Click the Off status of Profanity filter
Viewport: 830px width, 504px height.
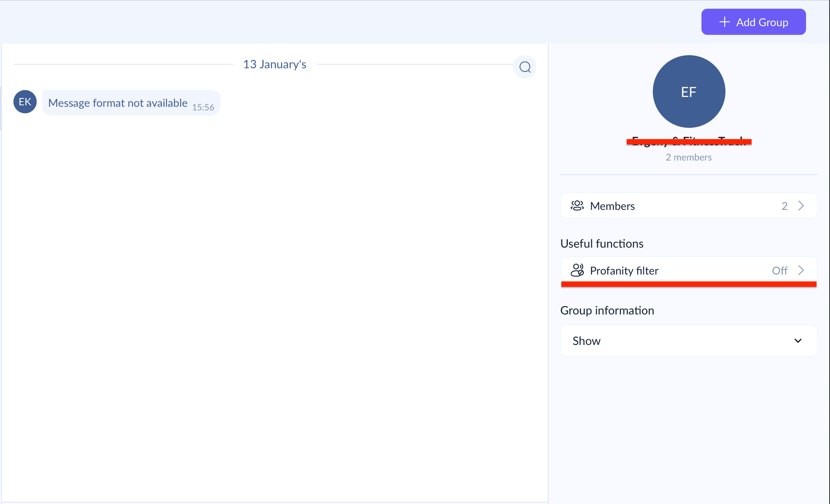point(780,271)
